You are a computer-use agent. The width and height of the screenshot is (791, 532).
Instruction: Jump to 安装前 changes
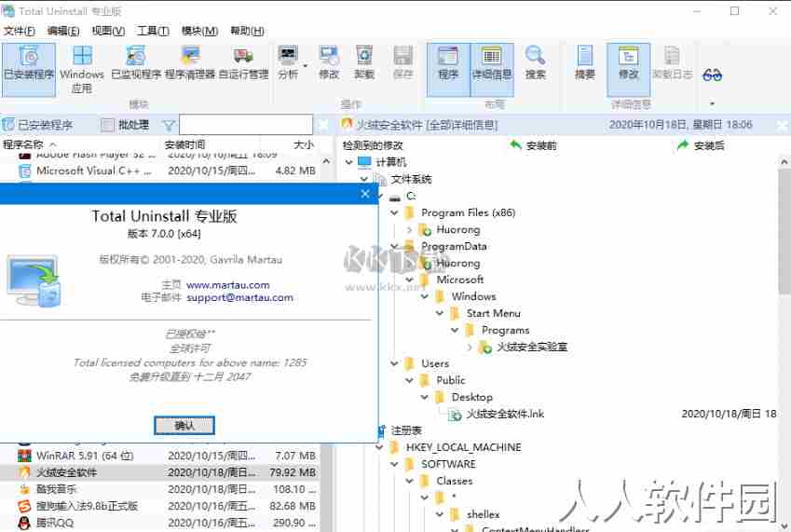[534, 145]
